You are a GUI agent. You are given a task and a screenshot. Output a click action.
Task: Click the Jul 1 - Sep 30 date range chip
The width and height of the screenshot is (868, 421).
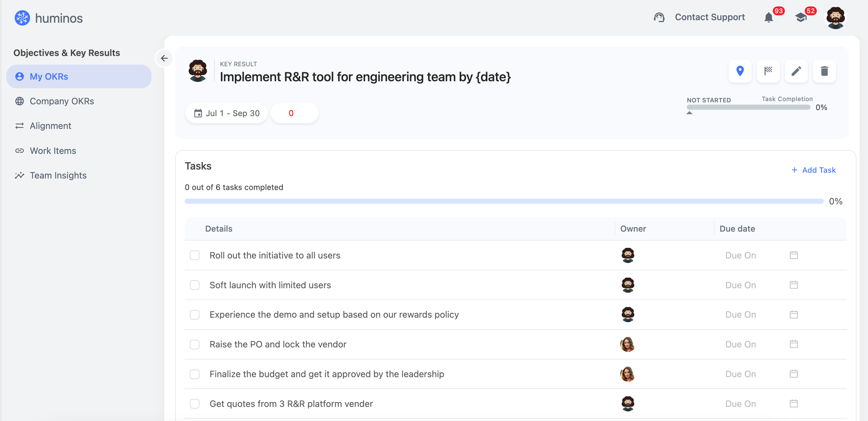click(226, 113)
